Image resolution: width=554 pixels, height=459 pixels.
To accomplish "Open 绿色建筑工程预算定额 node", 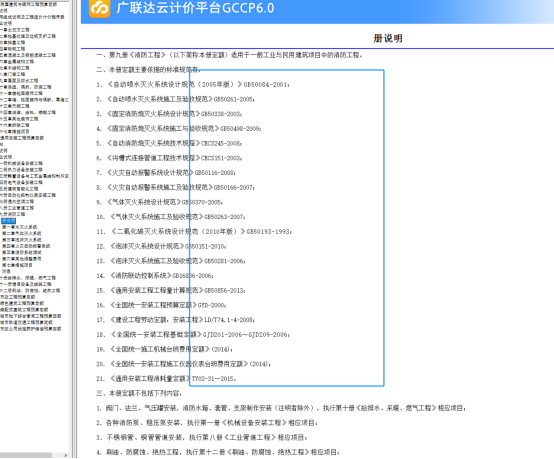I will click(22, 303).
